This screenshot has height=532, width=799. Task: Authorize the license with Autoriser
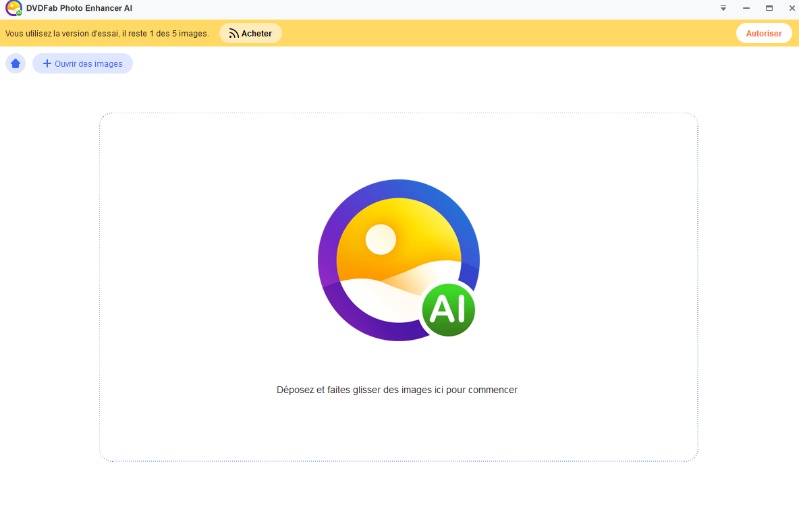[x=763, y=34]
